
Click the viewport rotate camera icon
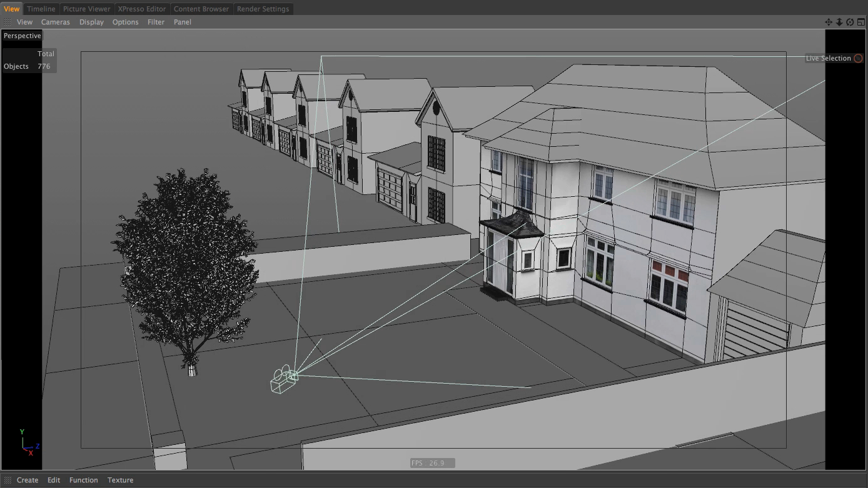[850, 22]
